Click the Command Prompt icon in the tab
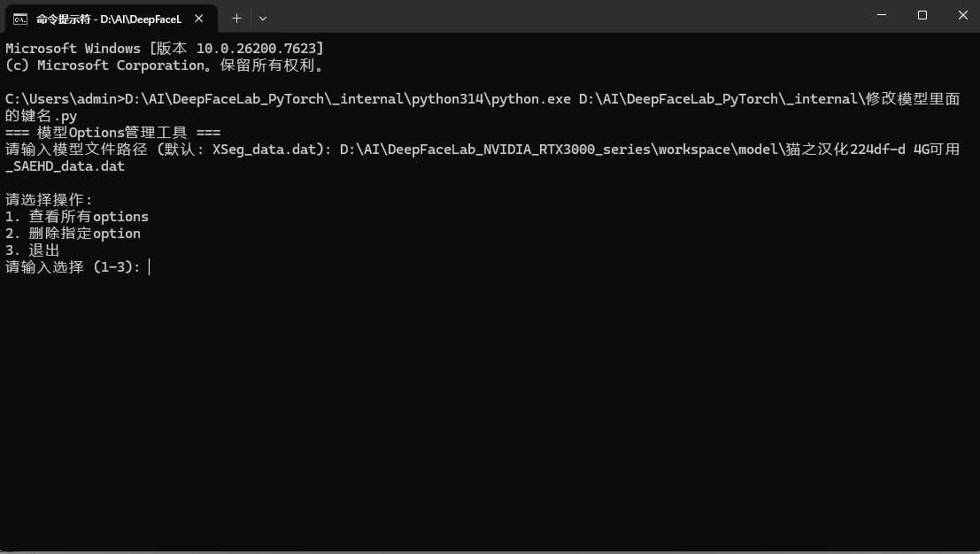980x554 pixels. [19, 18]
